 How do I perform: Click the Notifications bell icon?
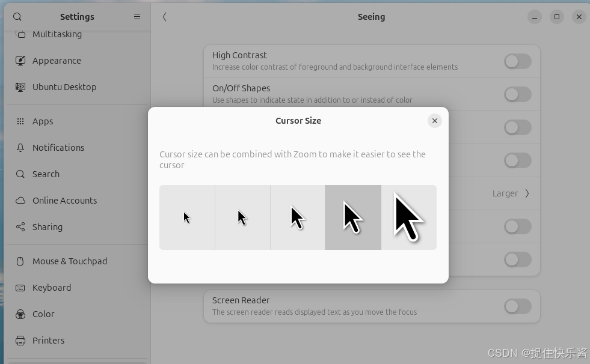point(20,148)
